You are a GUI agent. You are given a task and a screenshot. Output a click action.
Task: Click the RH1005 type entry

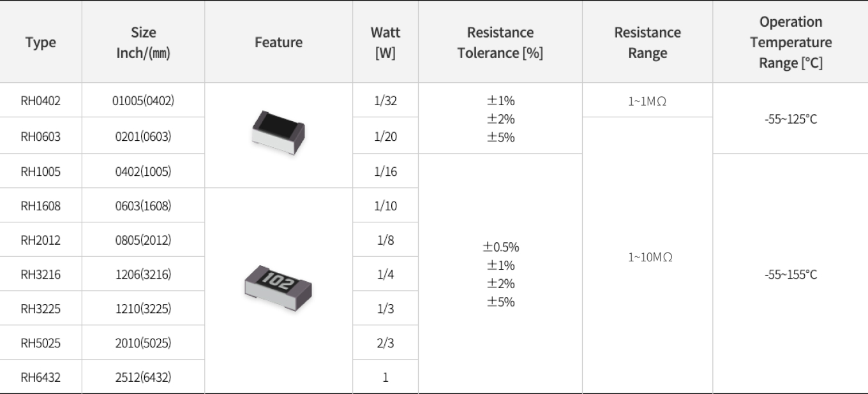click(x=41, y=171)
